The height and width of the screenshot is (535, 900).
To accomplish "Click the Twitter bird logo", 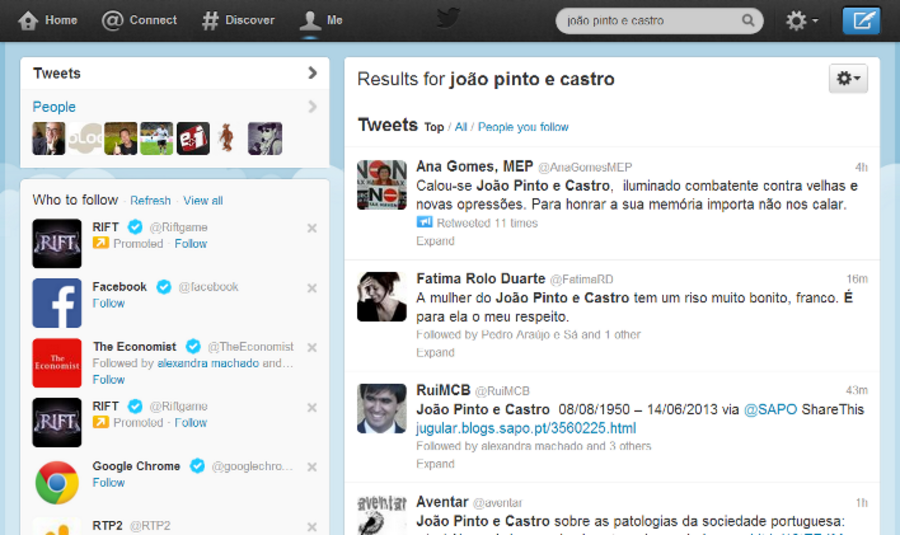I will (448, 18).
